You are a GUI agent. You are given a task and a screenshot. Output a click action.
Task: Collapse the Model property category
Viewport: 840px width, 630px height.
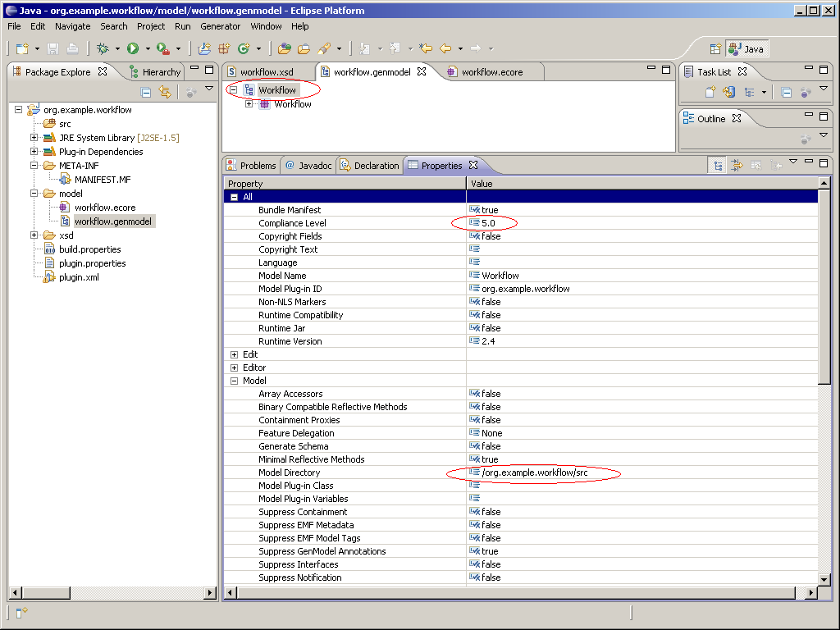click(x=235, y=381)
